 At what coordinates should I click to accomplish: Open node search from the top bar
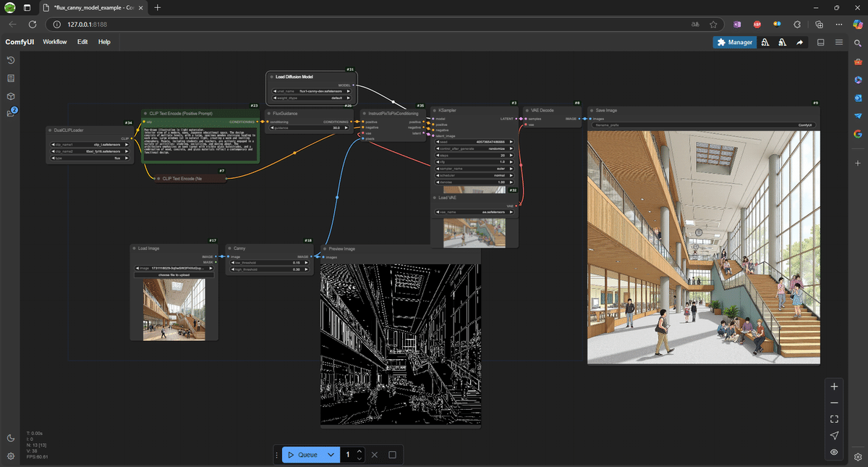(x=857, y=42)
